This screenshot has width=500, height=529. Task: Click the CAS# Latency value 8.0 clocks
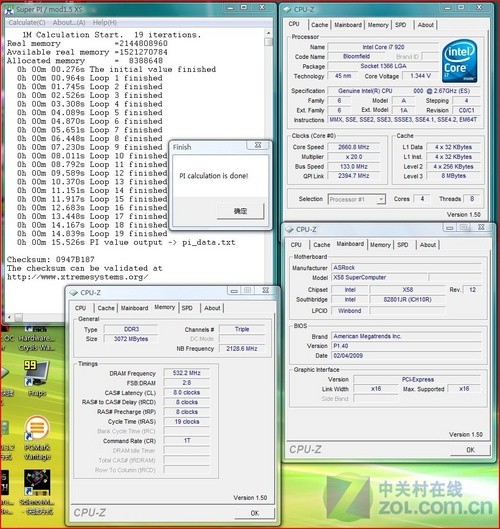[187, 392]
